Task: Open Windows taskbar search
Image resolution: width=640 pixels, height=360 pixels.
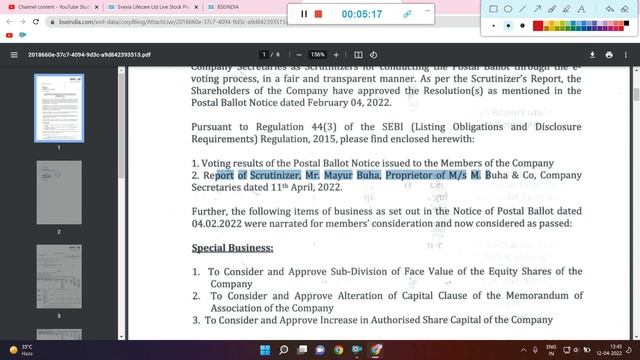Action: [x=284, y=350]
